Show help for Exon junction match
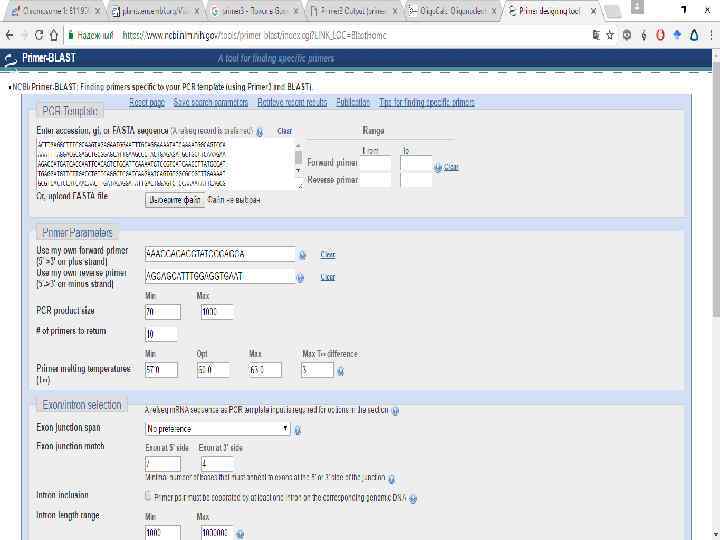 click(391, 479)
